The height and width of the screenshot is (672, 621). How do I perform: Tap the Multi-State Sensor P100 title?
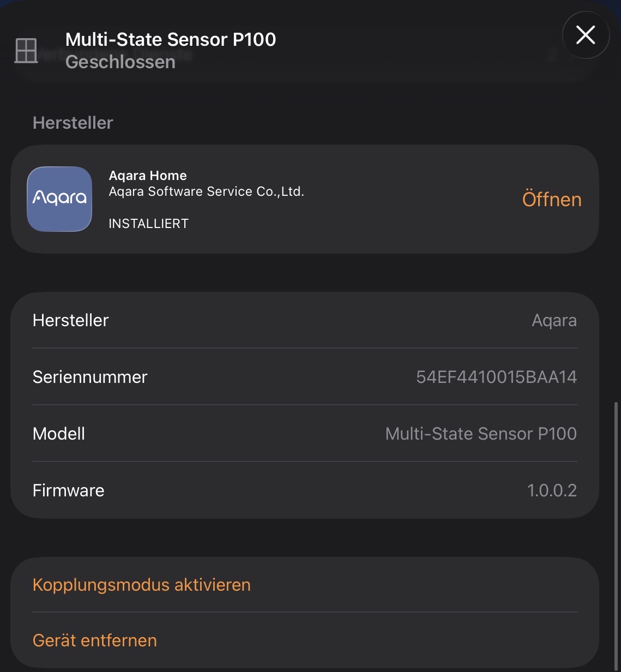[171, 39]
